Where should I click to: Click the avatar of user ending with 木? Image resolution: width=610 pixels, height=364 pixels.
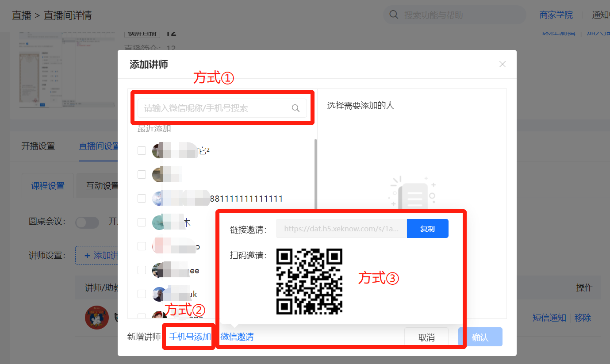click(x=159, y=222)
